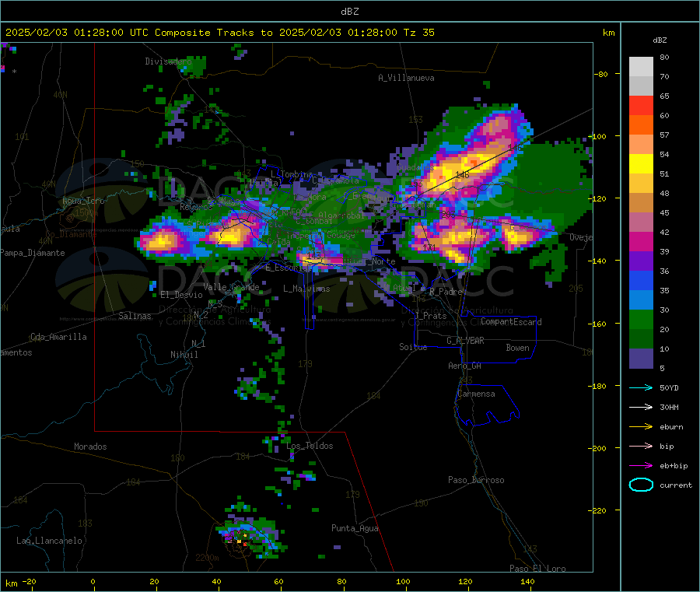This screenshot has height=592, width=700.
Task: Click the 'Bowen' map label
Action: click(517, 348)
